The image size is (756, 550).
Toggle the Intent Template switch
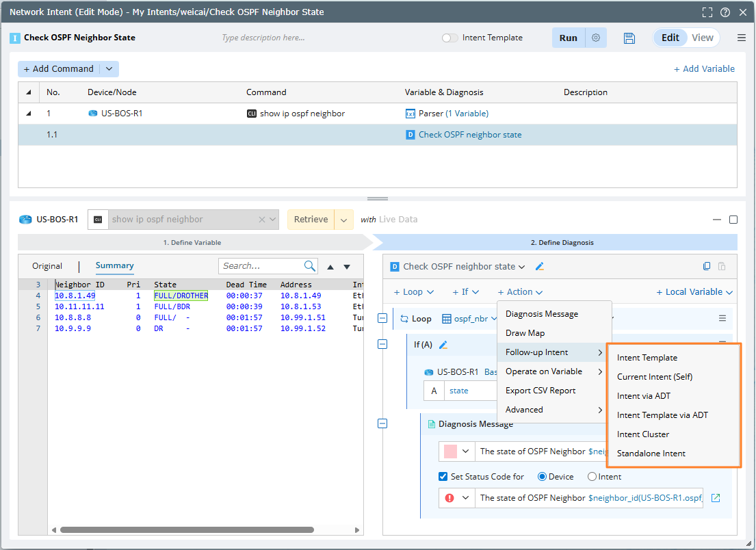449,38
